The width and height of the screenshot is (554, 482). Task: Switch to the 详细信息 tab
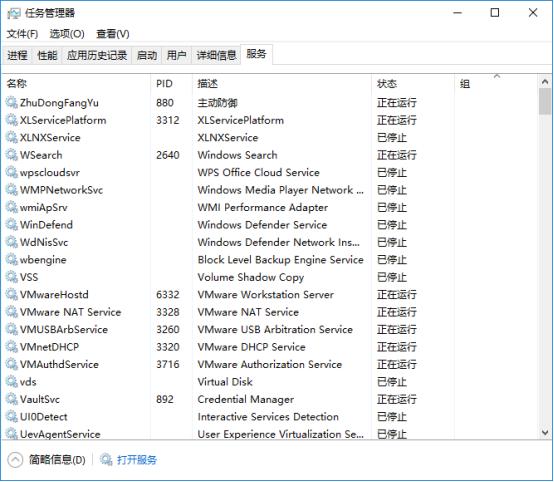[x=216, y=55]
